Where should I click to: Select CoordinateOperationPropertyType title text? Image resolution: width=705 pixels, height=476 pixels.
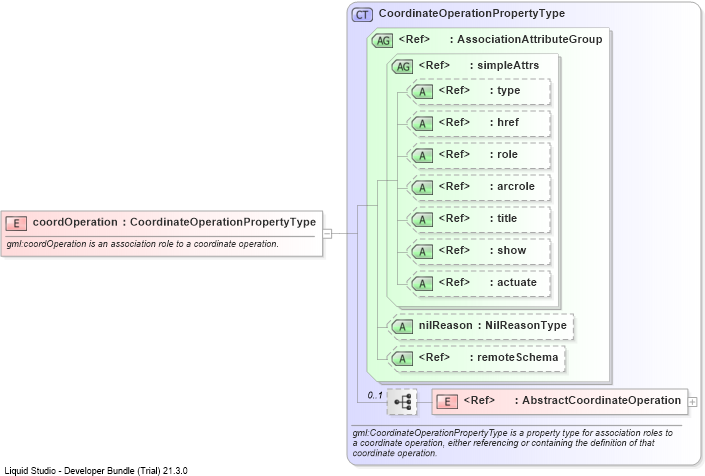[x=472, y=13]
